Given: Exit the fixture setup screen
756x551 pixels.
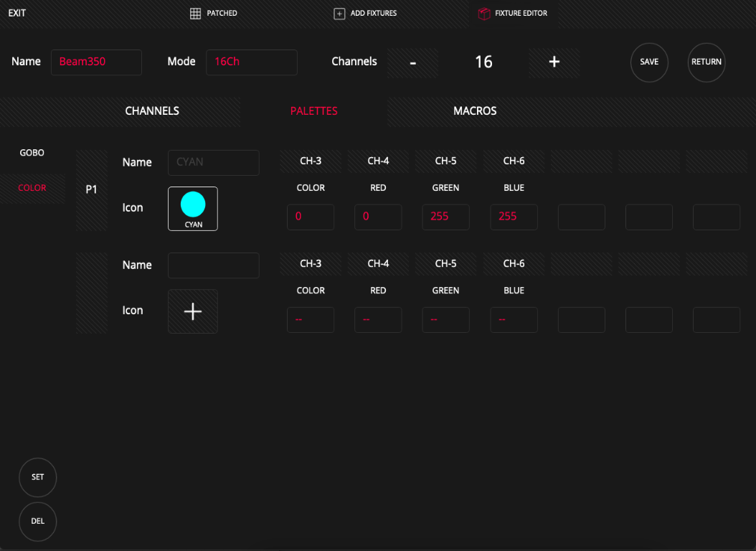Looking at the screenshot, I should pos(17,14).
